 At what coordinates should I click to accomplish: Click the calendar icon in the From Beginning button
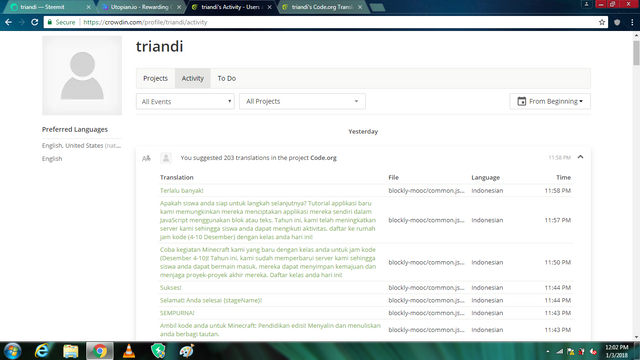(521, 101)
